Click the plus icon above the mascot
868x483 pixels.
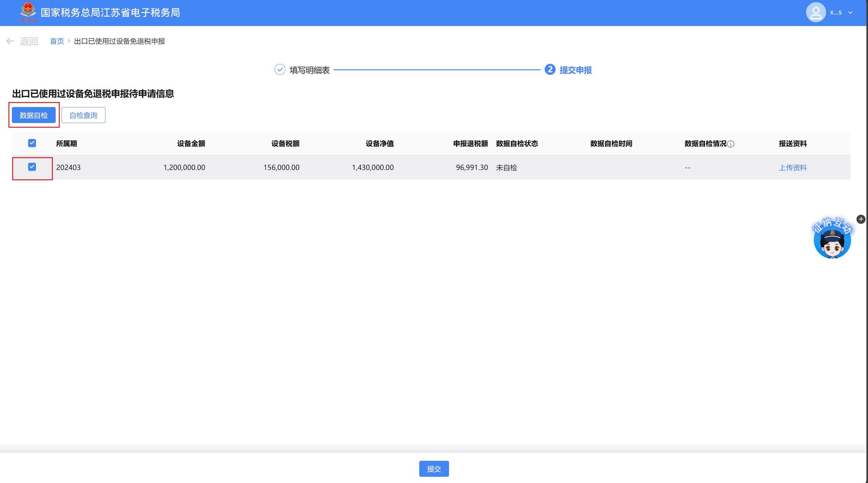click(x=860, y=219)
